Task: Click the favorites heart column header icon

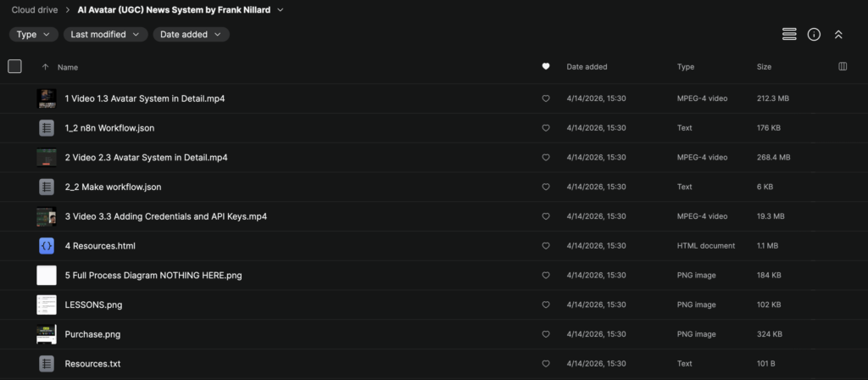Action: 546,66
